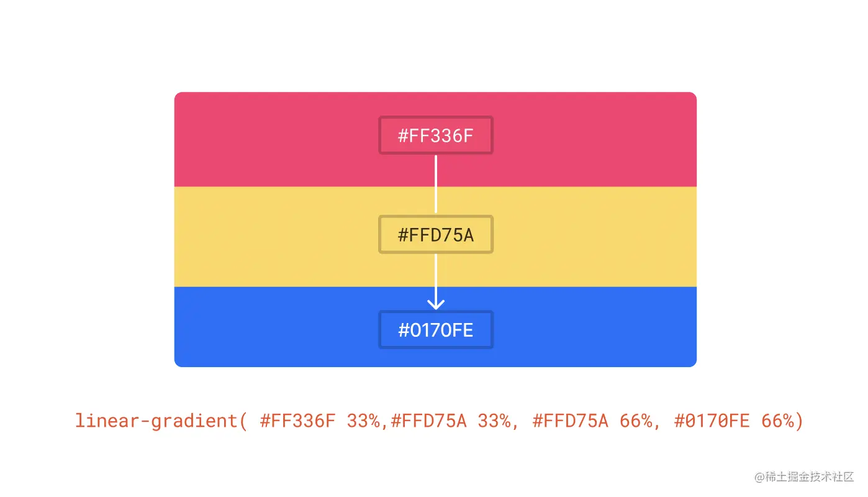Click the white line between #FF336F and #FFD75A labels
The height and width of the screenshot is (497, 868).
coord(436,184)
